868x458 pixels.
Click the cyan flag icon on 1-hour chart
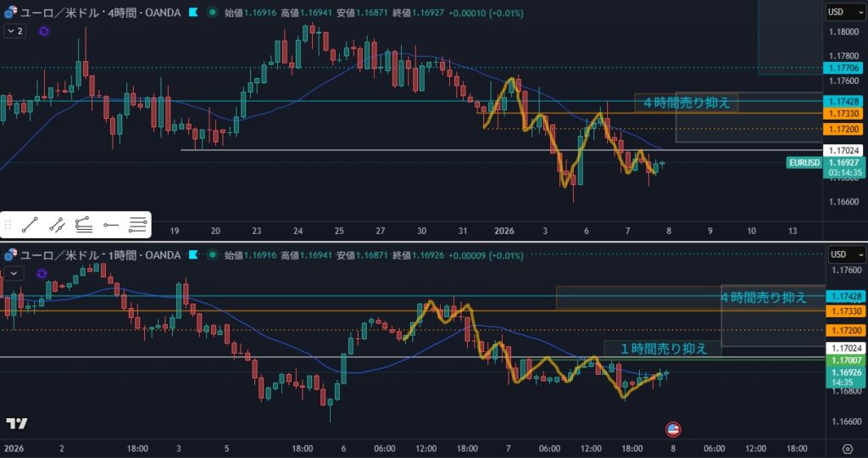(193, 254)
